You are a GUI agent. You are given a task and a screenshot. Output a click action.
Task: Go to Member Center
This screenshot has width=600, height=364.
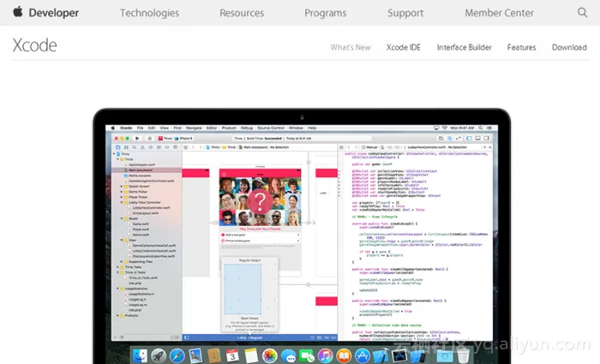pos(499,13)
